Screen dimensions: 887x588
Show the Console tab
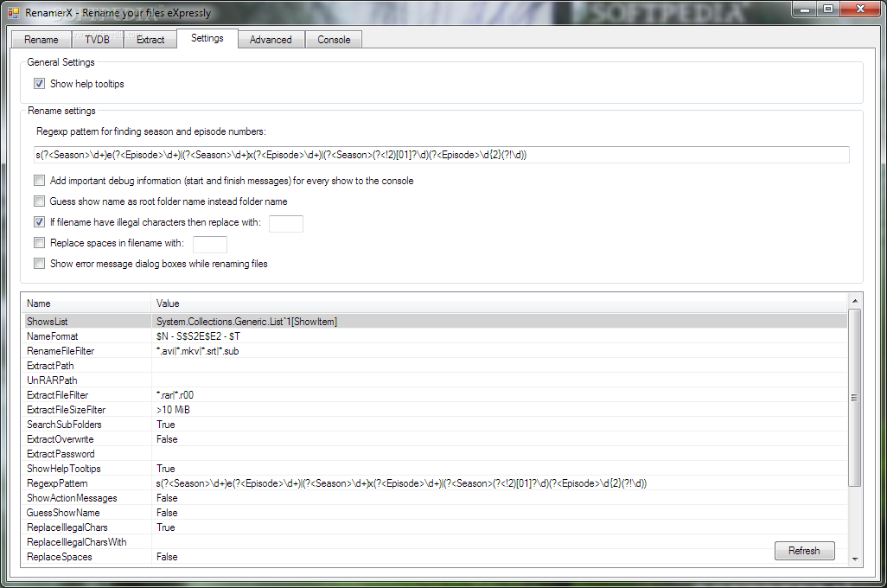pyautogui.click(x=334, y=40)
